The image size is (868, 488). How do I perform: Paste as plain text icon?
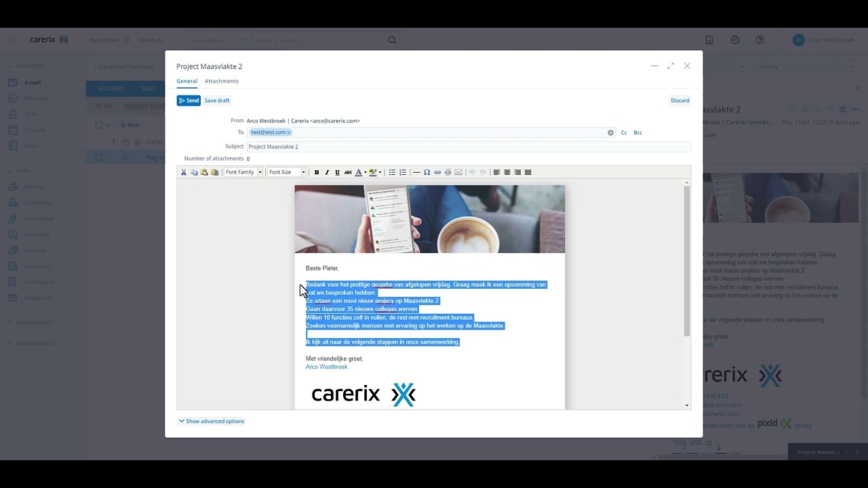click(x=215, y=172)
